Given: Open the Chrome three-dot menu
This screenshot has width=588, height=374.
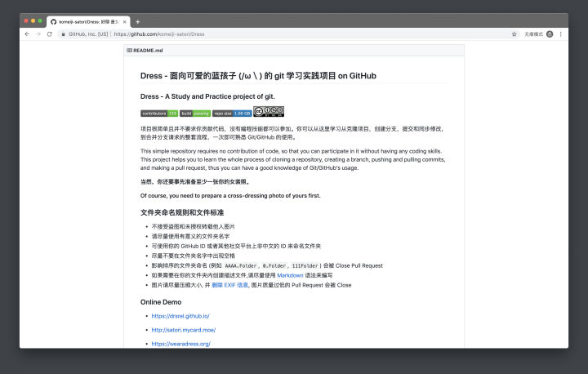Looking at the screenshot, I should [x=560, y=34].
